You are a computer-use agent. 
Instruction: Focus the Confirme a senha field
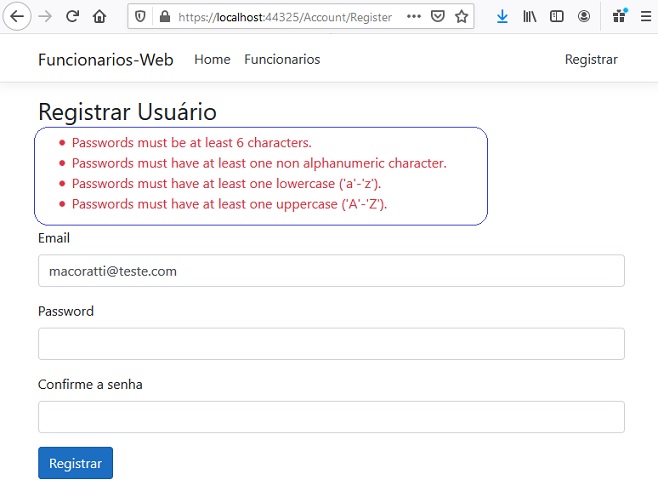click(331, 417)
